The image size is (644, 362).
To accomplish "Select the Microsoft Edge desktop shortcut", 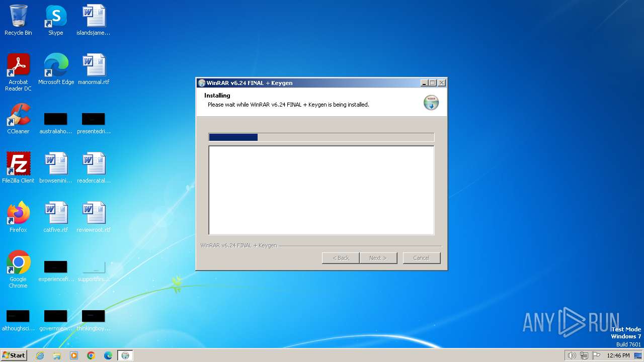I will [x=56, y=69].
